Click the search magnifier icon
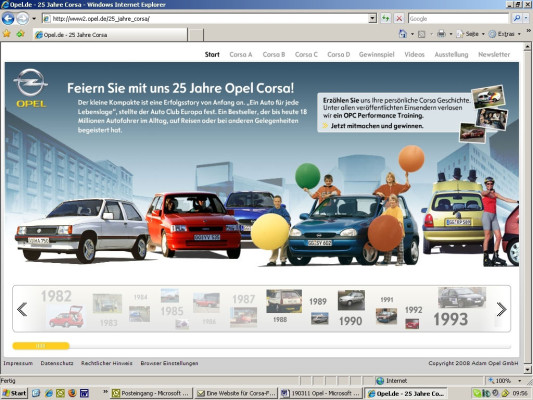 pos(517,18)
